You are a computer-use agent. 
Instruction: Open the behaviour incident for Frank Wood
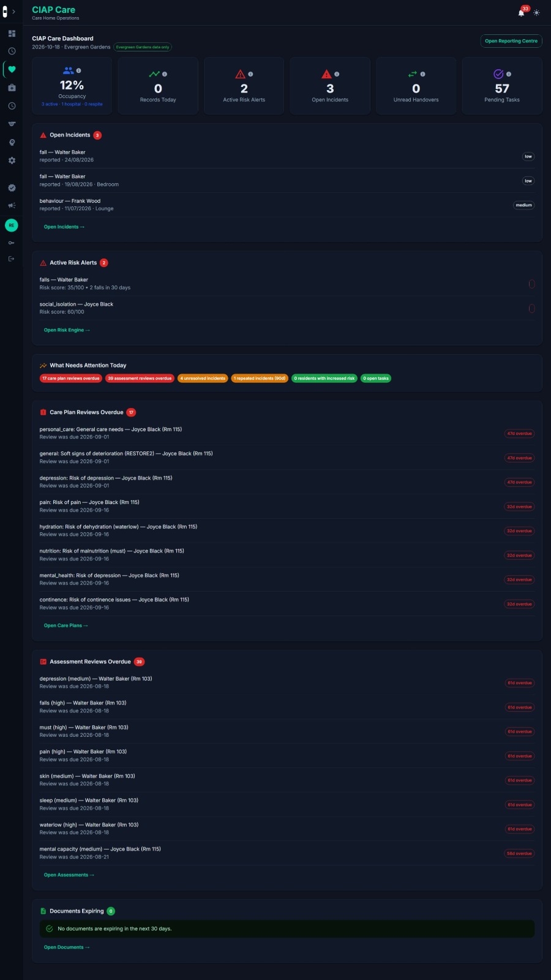tap(287, 205)
